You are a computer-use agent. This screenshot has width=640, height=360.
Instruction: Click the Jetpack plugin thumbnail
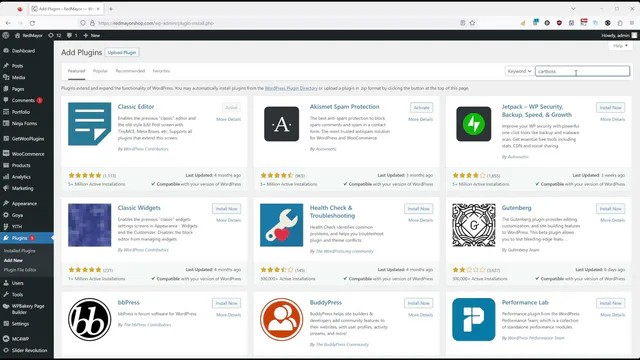pos(473,124)
